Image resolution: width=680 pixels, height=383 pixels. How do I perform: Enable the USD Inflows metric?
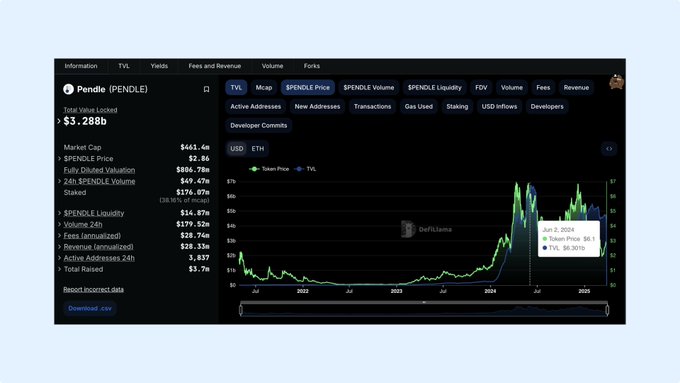pyautogui.click(x=499, y=107)
